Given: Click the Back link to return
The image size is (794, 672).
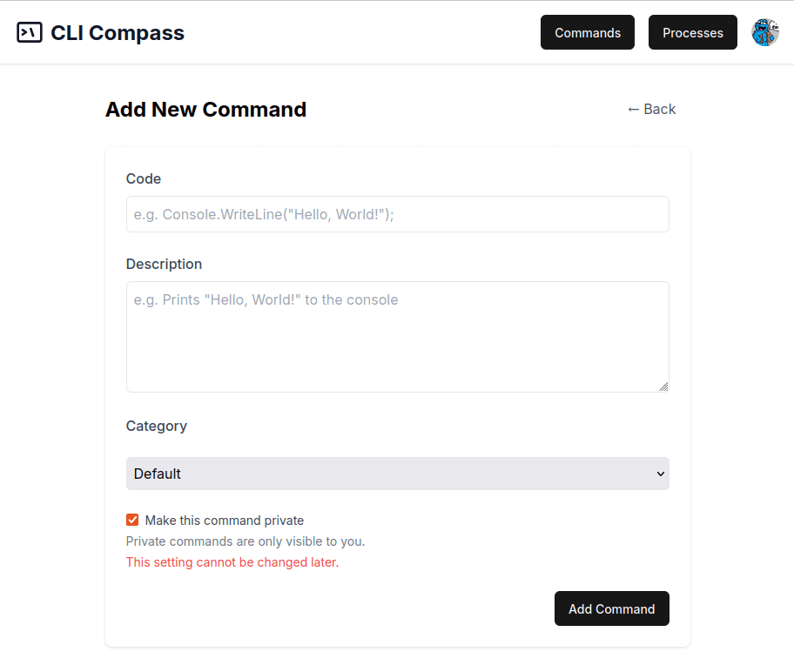Looking at the screenshot, I should pos(651,109).
